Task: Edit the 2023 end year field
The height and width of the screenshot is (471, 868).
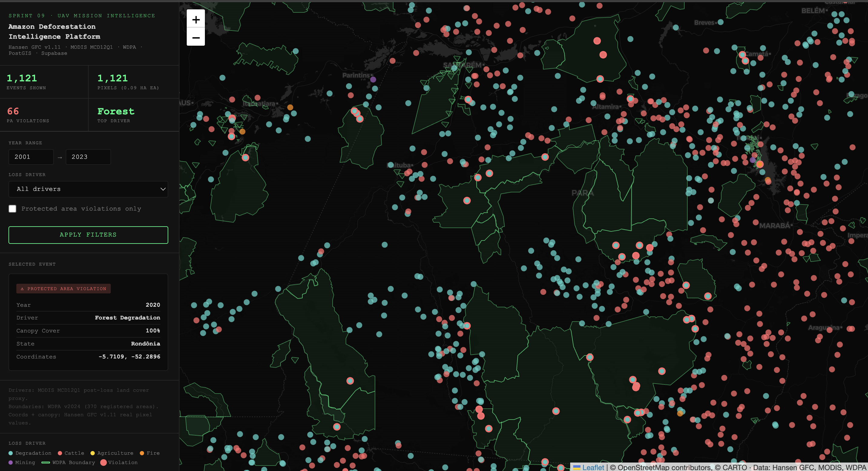Action: (88, 157)
